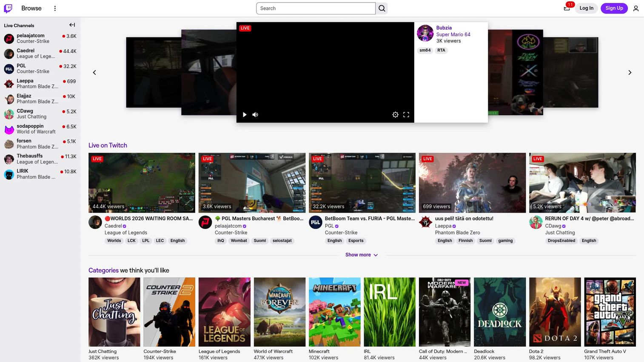Open Minecraft category cover

click(334, 312)
